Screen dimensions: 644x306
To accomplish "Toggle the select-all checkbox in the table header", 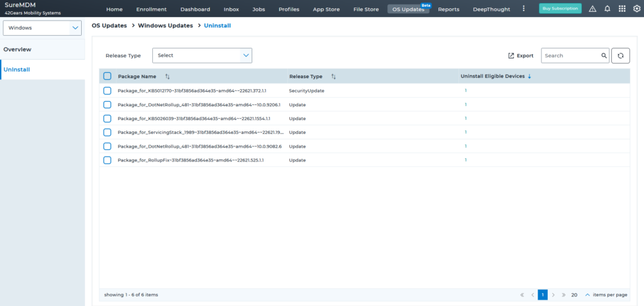I will [x=107, y=76].
